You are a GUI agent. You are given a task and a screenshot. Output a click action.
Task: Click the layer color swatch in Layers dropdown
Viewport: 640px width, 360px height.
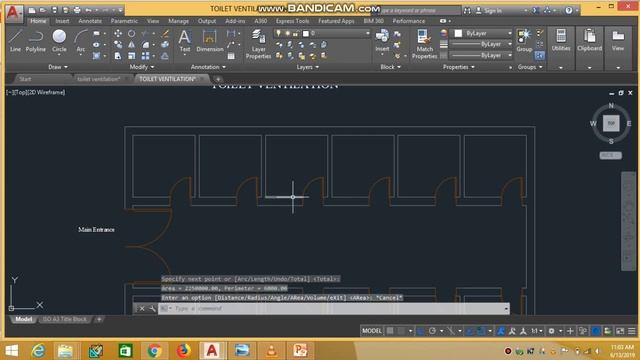pos(306,33)
